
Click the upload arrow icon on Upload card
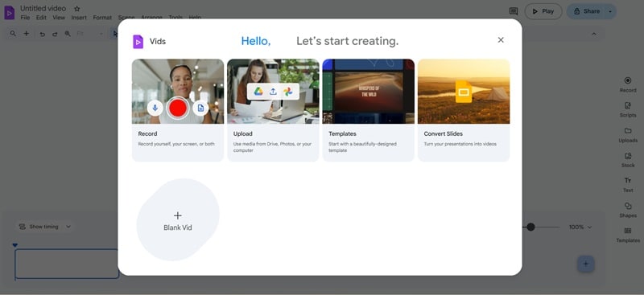[273, 92]
